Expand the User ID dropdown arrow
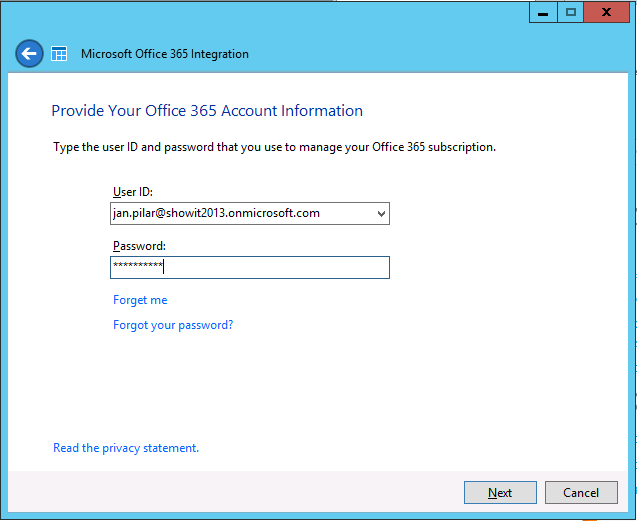 (381, 213)
